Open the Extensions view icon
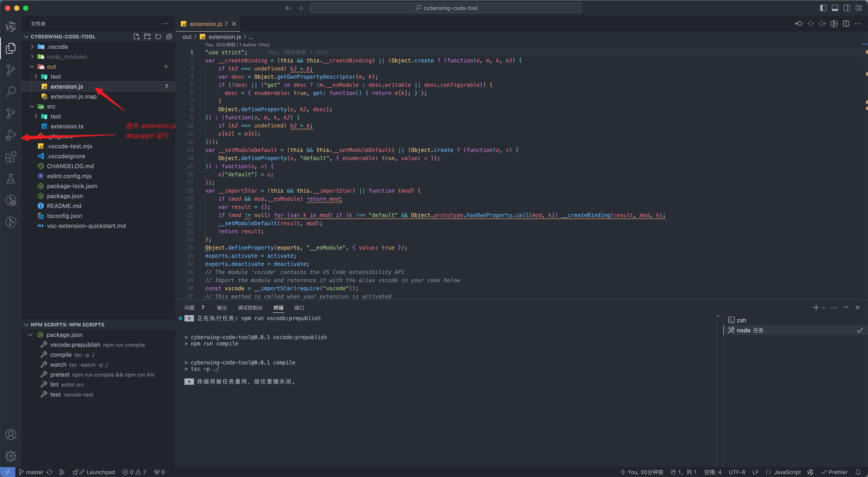The image size is (868, 477). click(11, 157)
